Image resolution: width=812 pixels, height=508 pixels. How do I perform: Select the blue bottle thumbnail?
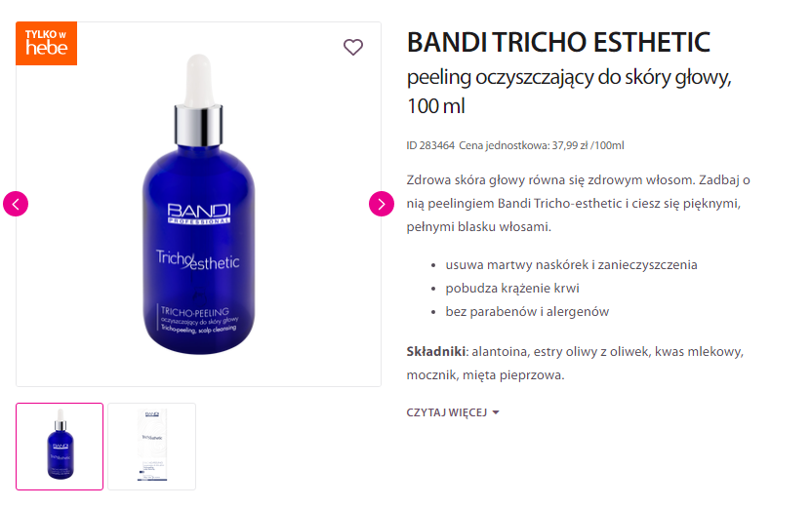(x=60, y=447)
